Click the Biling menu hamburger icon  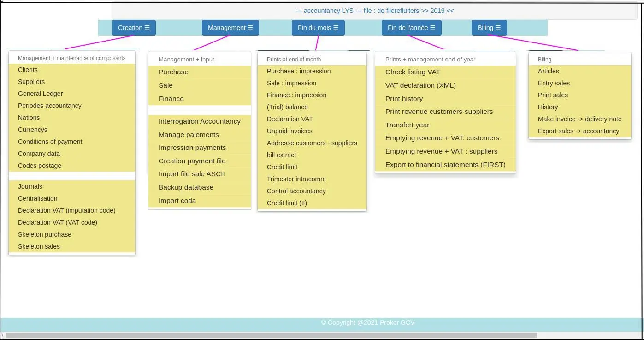click(498, 28)
